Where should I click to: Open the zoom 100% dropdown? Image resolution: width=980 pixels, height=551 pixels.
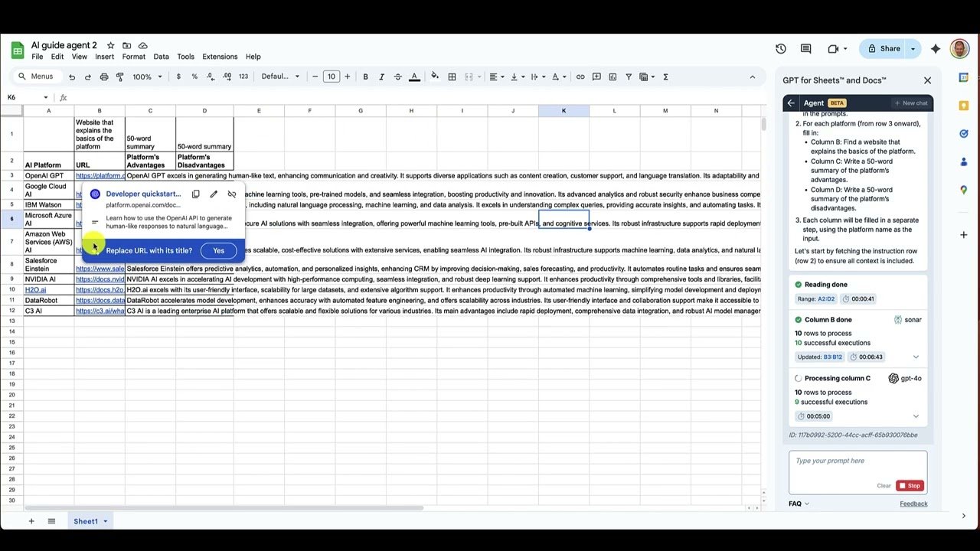[147, 77]
